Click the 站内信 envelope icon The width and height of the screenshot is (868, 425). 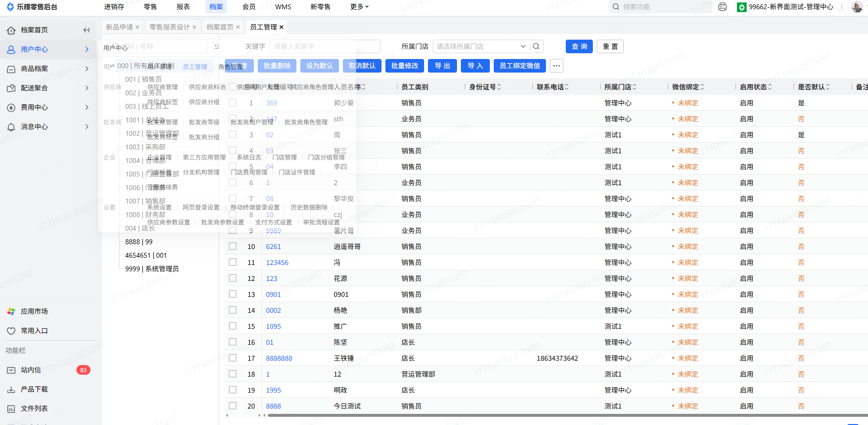tap(11, 370)
